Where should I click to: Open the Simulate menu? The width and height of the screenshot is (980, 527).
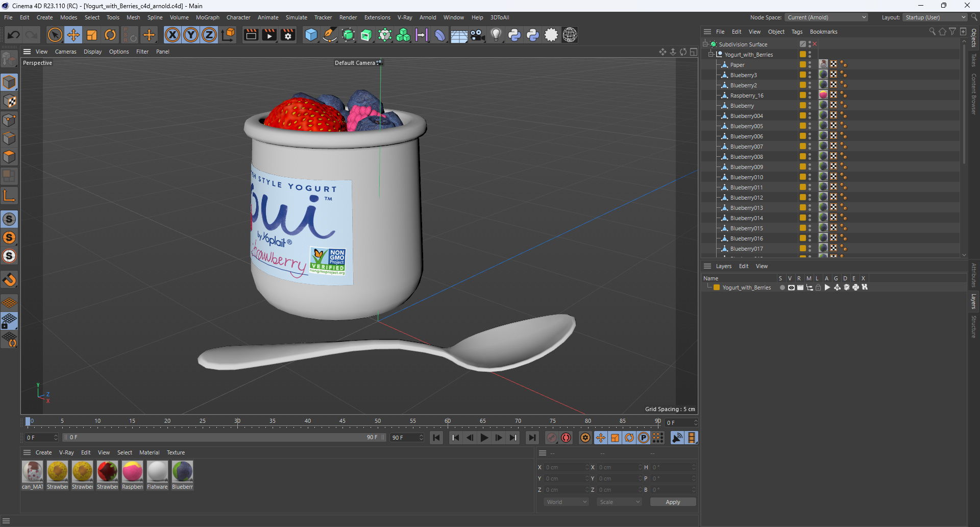click(x=296, y=17)
